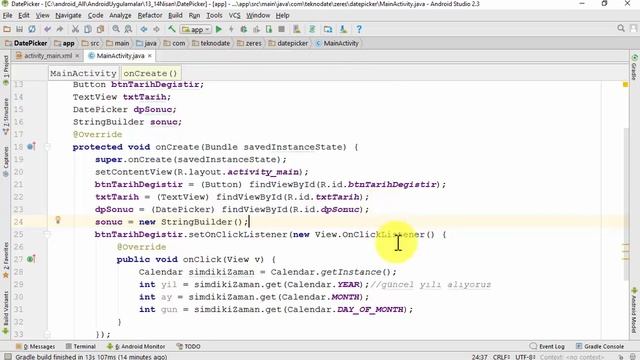This screenshot has width=640, height=360.
Task: Click the 24:37 cursor position indicator
Action: (x=480, y=357)
